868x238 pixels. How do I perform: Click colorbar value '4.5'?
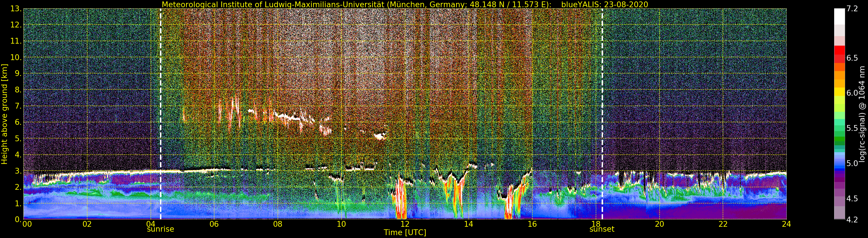tap(852, 198)
